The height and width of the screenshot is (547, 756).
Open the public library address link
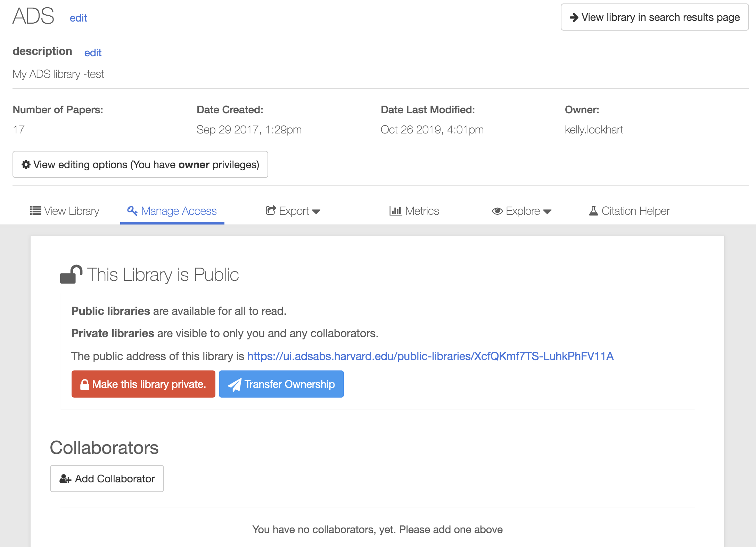tap(430, 356)
